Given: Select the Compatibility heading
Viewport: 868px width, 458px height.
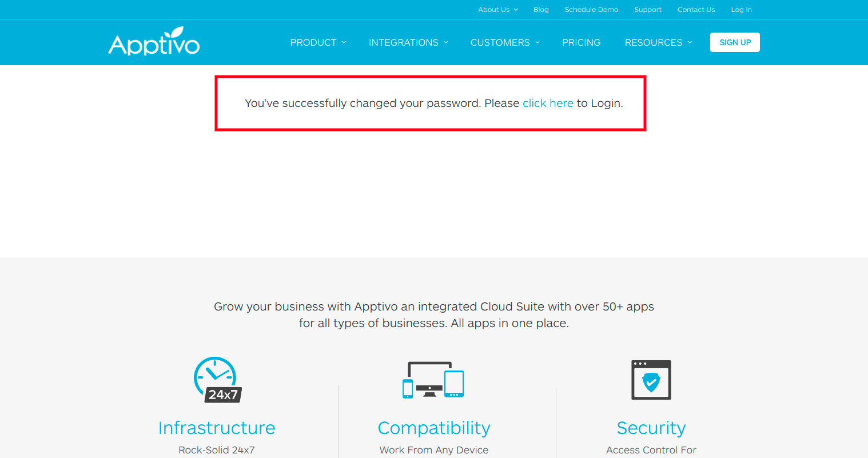Looking at the screenshot, I should click(x=434, y=428).
